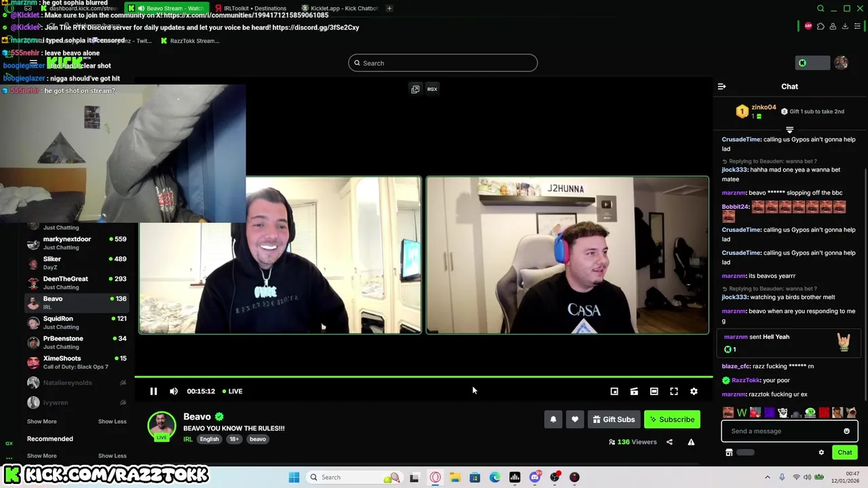The height and width of the screenshot is (488, 868).
Task: Follow Beavo with heart button
Action: click(575, 420)
